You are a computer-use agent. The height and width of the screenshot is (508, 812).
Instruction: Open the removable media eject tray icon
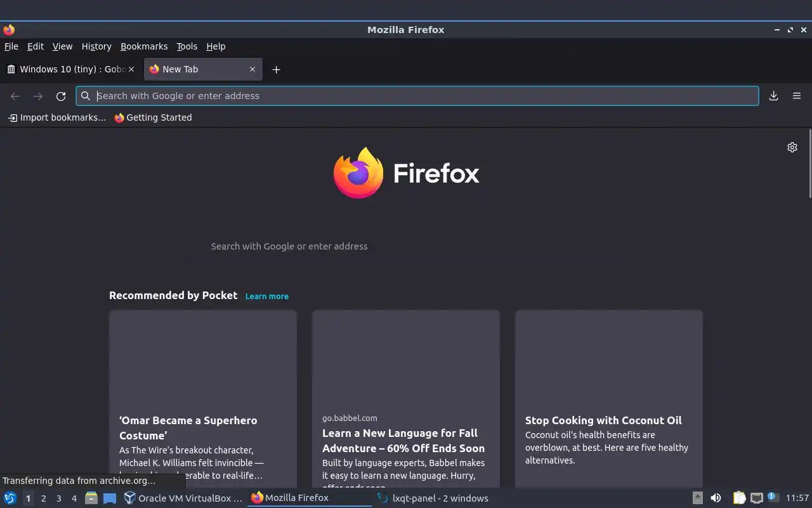697,498
